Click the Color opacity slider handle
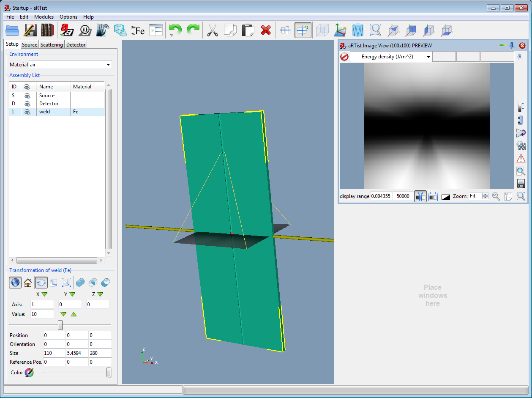 pyautogui.click(x=109, y=373)
